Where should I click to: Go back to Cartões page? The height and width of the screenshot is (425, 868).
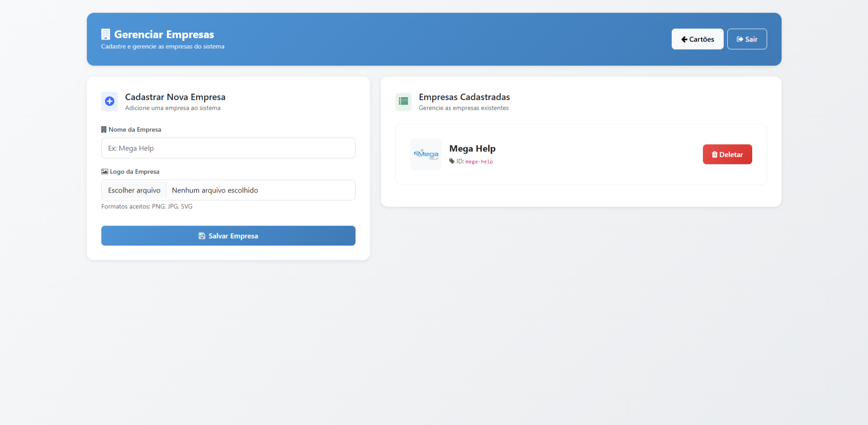(x=697, y=39)
